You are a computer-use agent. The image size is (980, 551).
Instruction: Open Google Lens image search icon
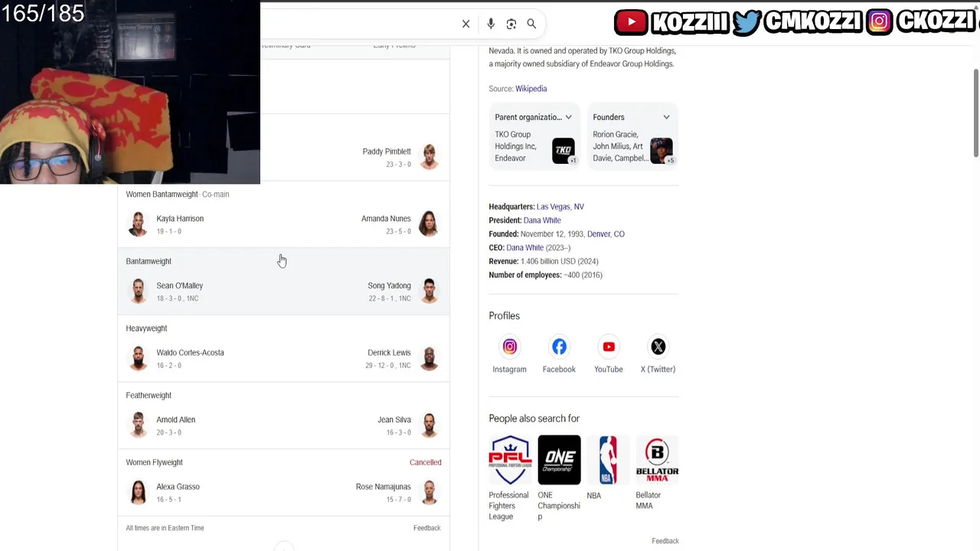(511, 24)
